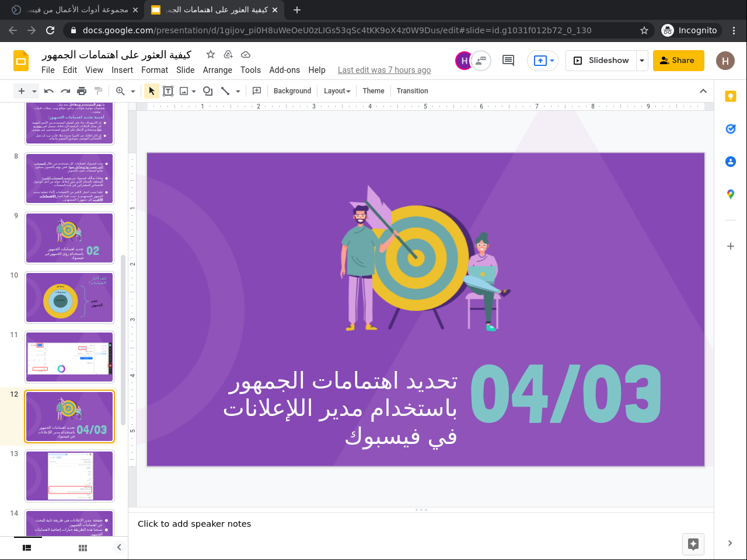This screenshot has height=560, width=747.
Task: Activate the paint format tool
Action: pos(98,91)
